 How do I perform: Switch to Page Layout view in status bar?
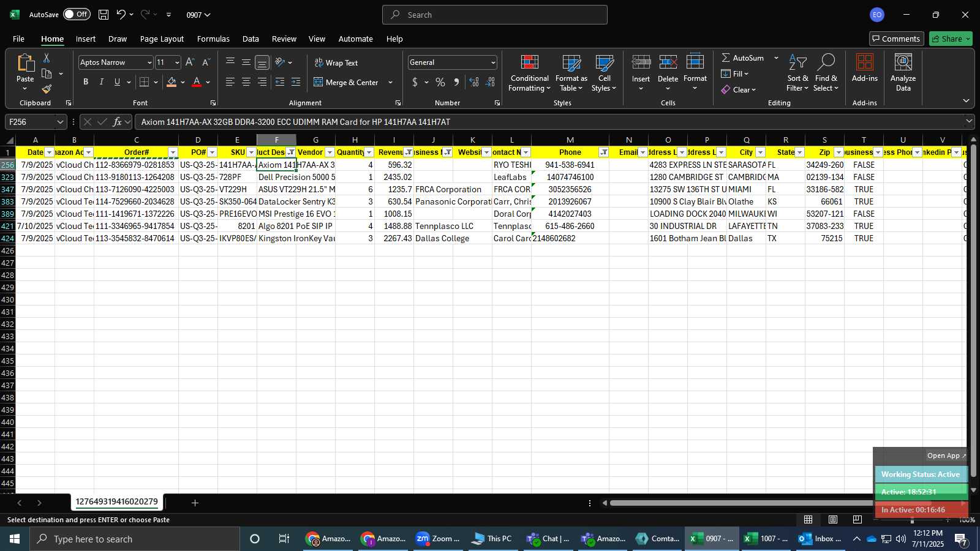[833, 520]
